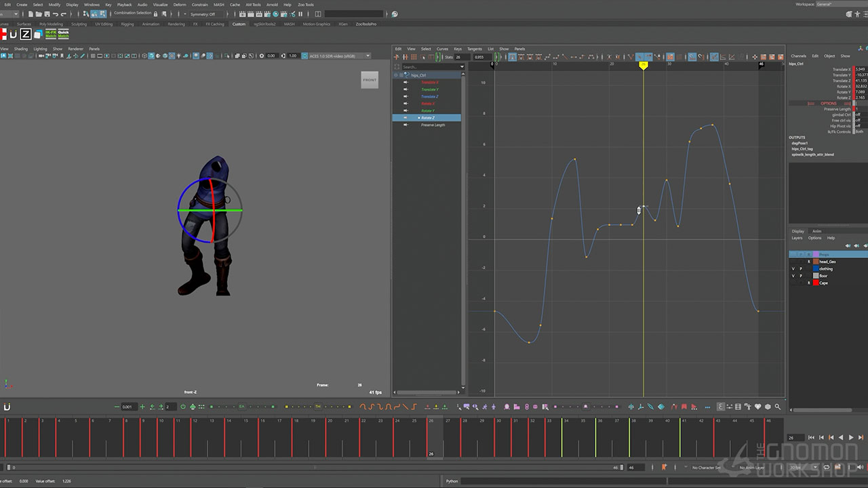Toggle visibility V of the clothing layer
The image size is (868, 488).
tap(793, 269)
